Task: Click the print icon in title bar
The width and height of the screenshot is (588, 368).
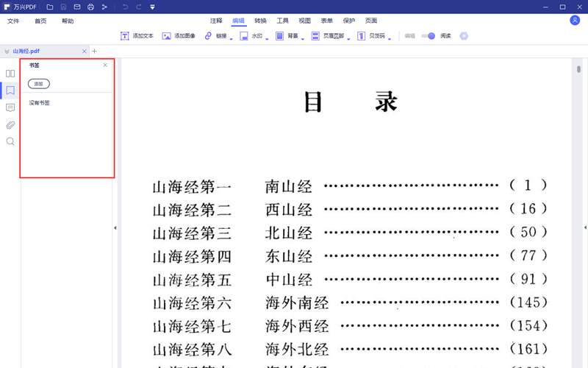Action: point(90,7)
